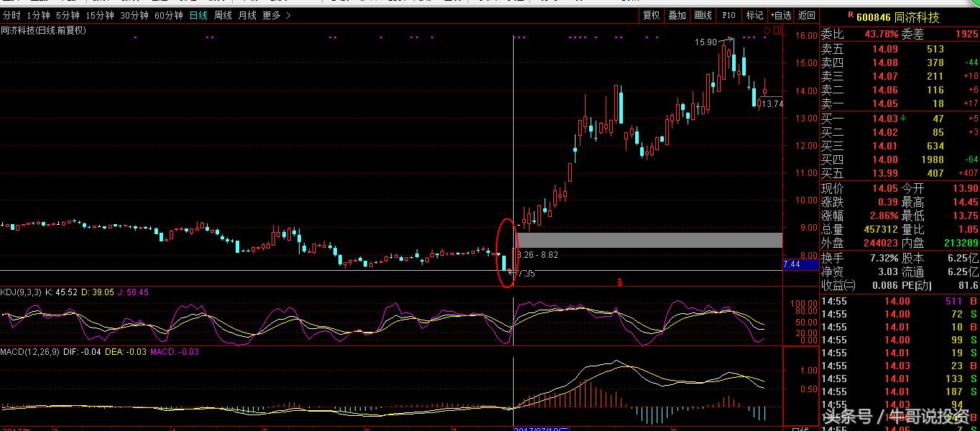Click the gray gap zone 8.26 - 8.82
This screenshot has height=431, width=980.
pyautogui.click(x=648, y=240)
